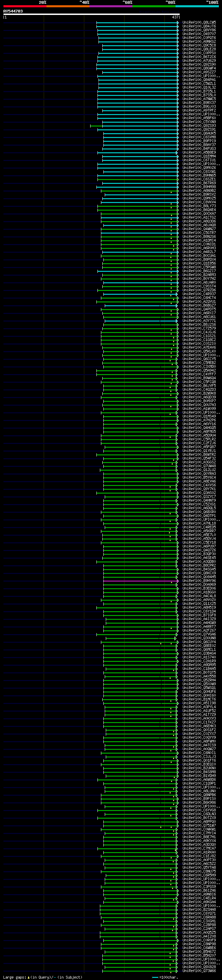Viewport: 222px width, 980px height.
Task: Select hit UniRef100_C0R0F9
Action: click(x=199, y=940)
